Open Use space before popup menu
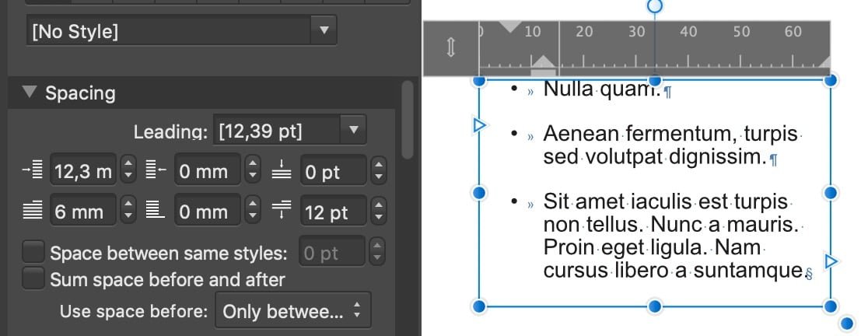Image resolution: width=868 pixels, height=336 pixels. click(x=293, y=312)
